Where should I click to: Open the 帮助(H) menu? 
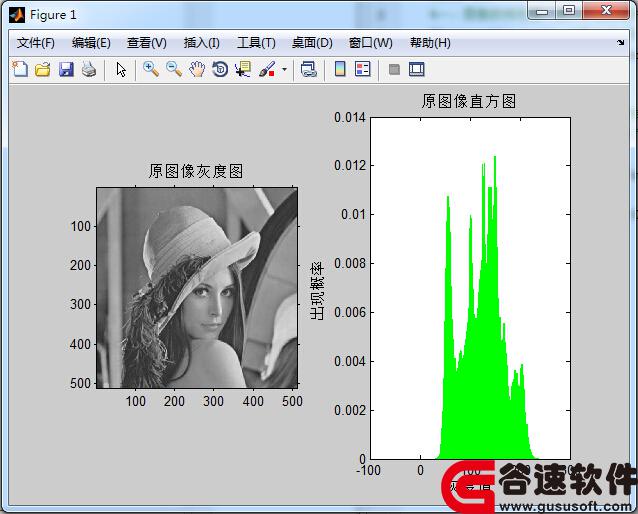tap(430, 43)
